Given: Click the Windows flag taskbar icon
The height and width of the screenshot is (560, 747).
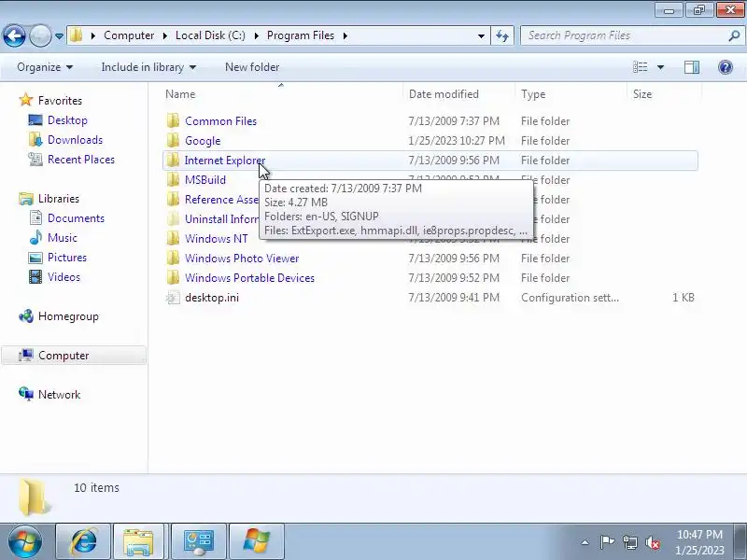Looking at the screenshot, I should click(x=257, y=541).
